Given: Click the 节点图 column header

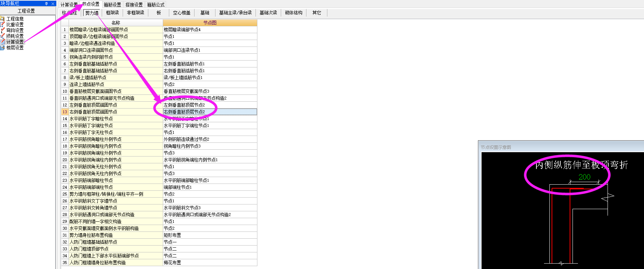Looking at the screenshot, I should [210, 23].
